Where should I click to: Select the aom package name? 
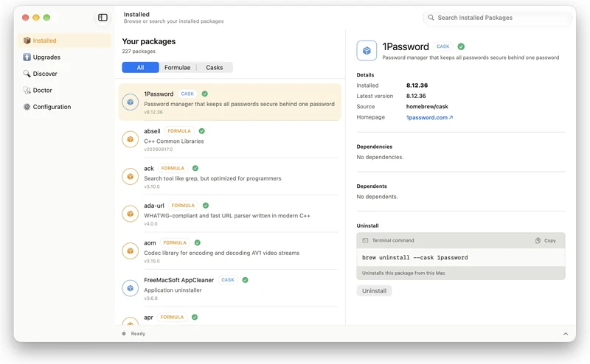click(150, 242)
